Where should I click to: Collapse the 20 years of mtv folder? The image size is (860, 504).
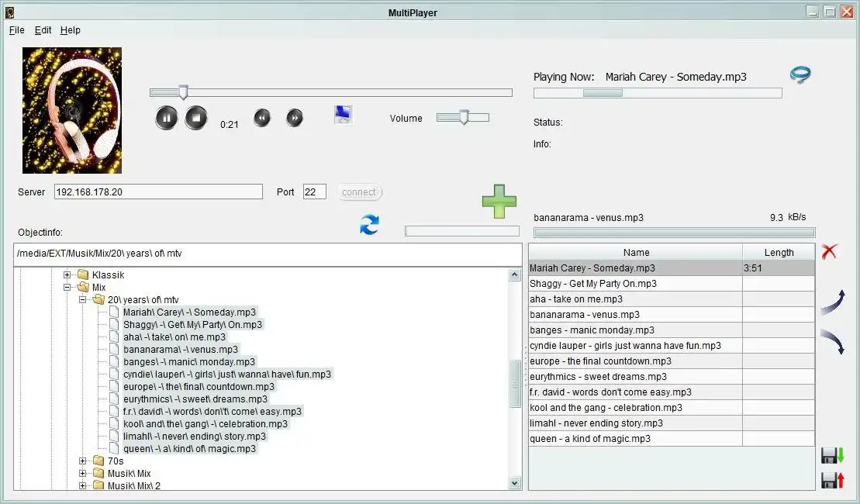click(x=83, y=299)
